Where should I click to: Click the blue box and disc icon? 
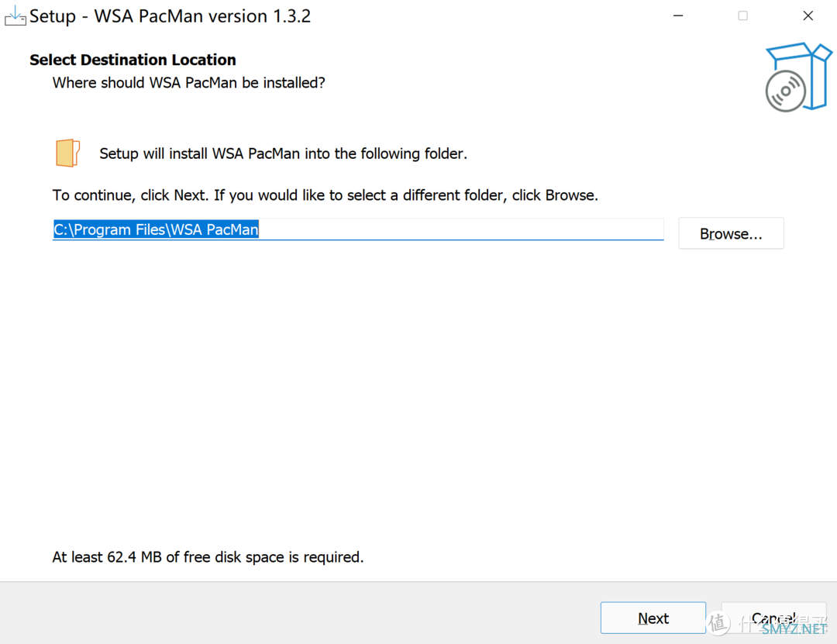click(797, 77)
